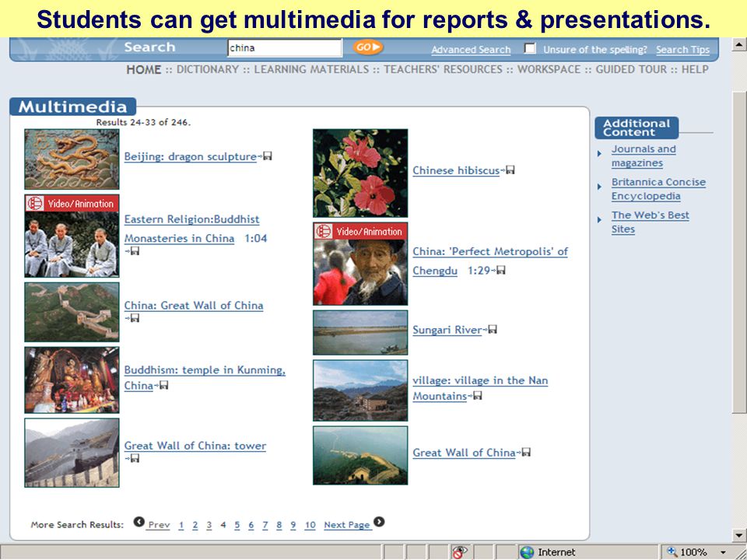Click save icon beside Chinese hibiscus
Image resolution: width=747 pixels, height=560 pixels.
pos(510,170)
